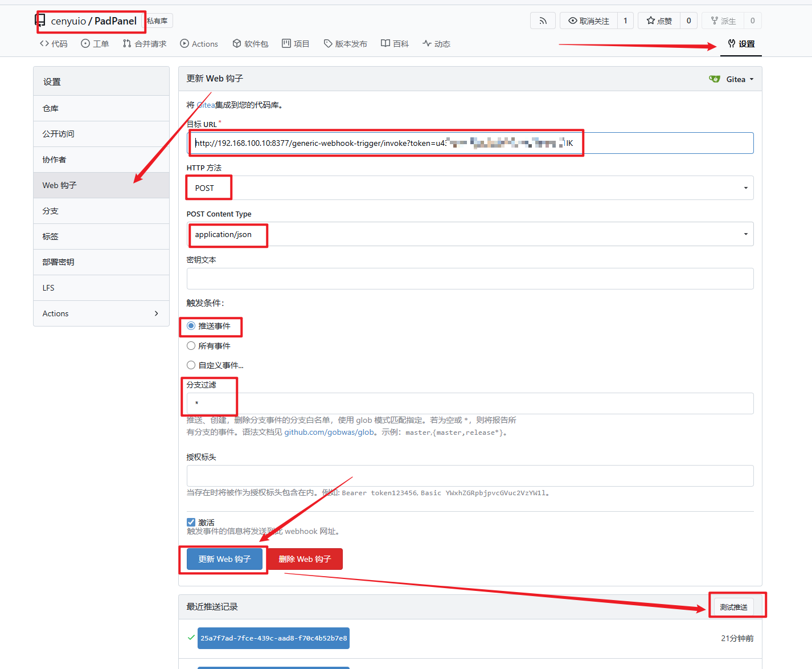The width and height of the screenshot is (812, 669).
Task: Click the eye 取消关注 watch button
Action: click(589, 21)
